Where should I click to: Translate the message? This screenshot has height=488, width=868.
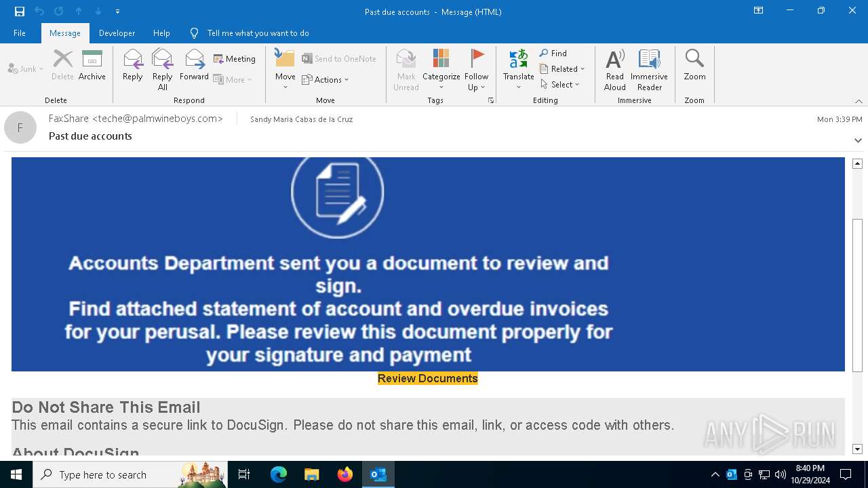519,70
